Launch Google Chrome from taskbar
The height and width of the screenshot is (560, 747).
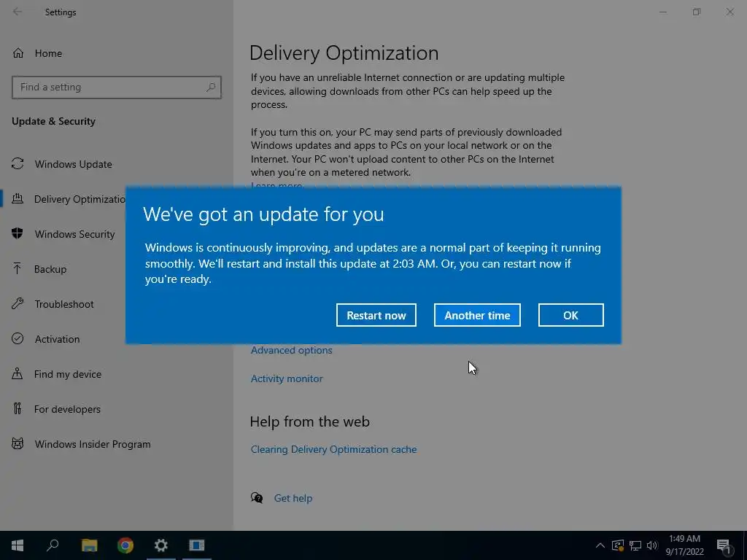coord(125,545)
